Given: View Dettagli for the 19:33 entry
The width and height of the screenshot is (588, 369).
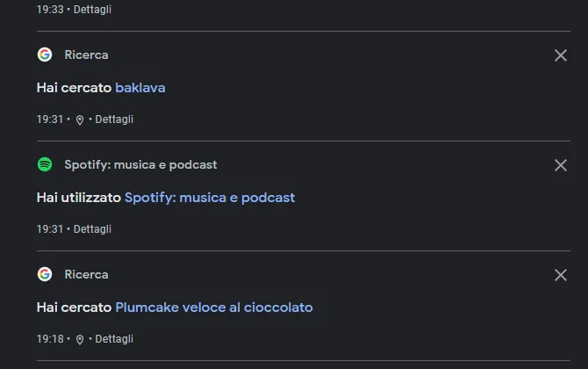Looking at the screenshot, I should [x=92, y=10].
